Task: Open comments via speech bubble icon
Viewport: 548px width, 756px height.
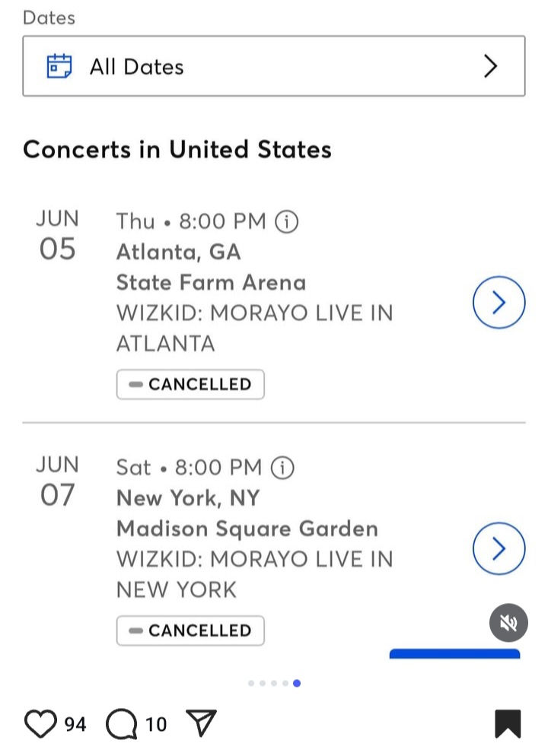Action: pyautogui.click(x=122, y=724)
